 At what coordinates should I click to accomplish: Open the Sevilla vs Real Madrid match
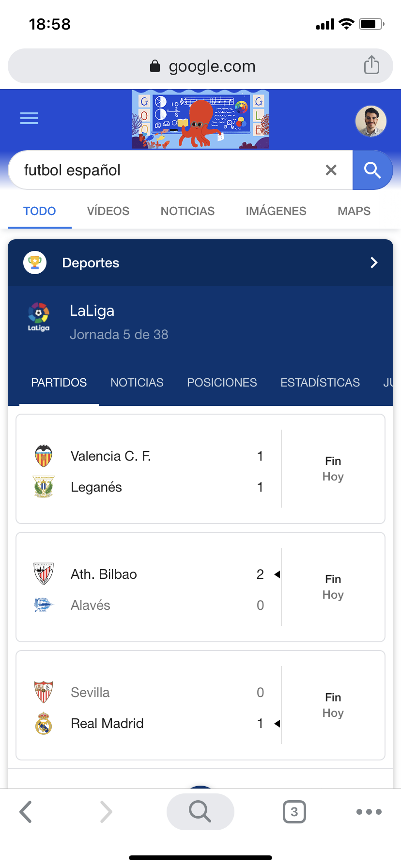click(x=200, y=705)
